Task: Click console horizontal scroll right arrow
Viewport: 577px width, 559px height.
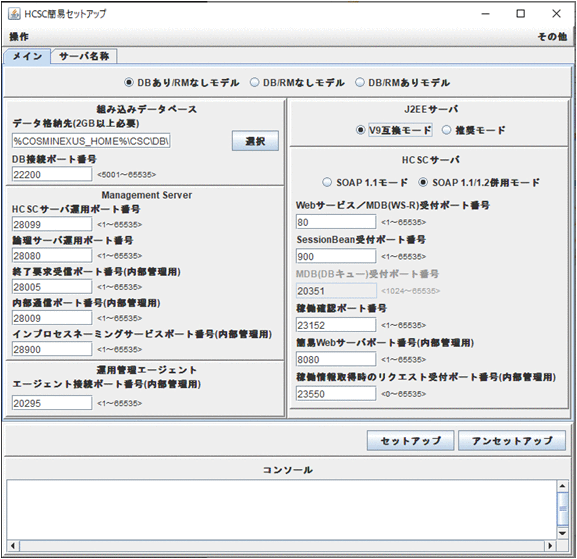Action: tap(551, 545)
